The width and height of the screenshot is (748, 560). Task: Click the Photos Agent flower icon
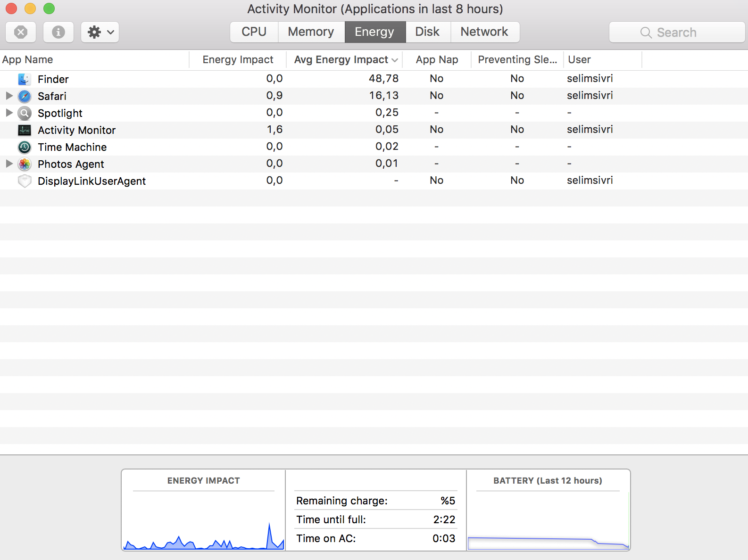click(x=25, y=164)
